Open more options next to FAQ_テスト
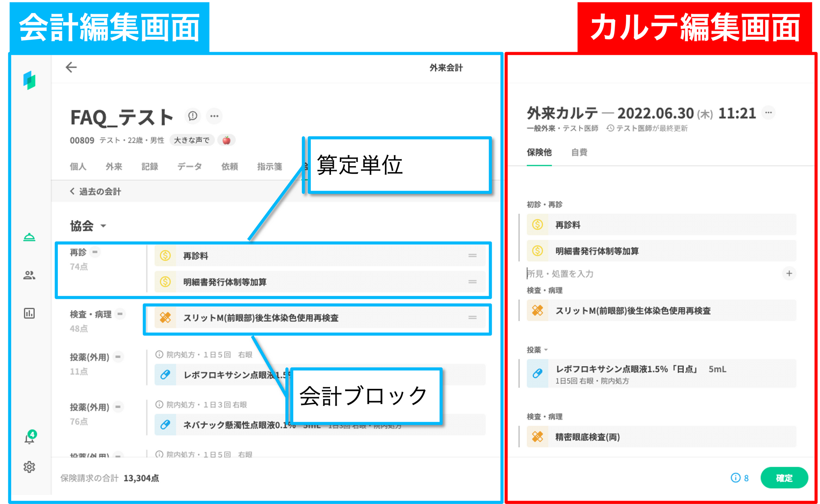Image resolution: width=820 pixels, height=504 pixels. (214, 116)
